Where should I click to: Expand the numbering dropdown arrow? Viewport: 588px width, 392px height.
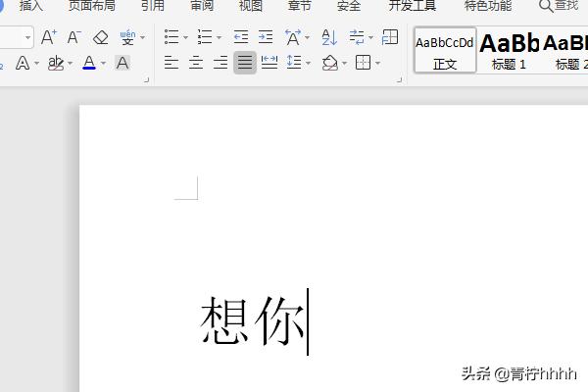click(219, 37)
